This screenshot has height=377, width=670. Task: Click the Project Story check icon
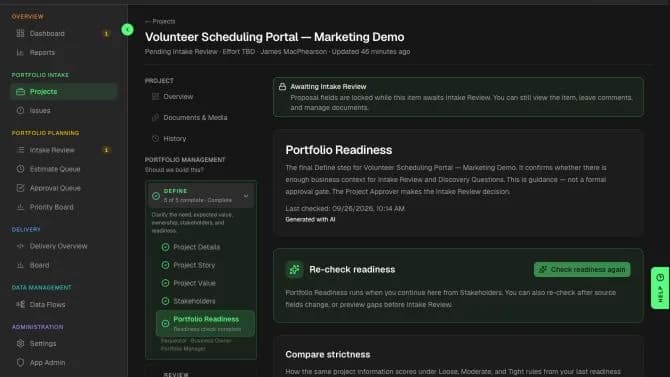point(165,265)
